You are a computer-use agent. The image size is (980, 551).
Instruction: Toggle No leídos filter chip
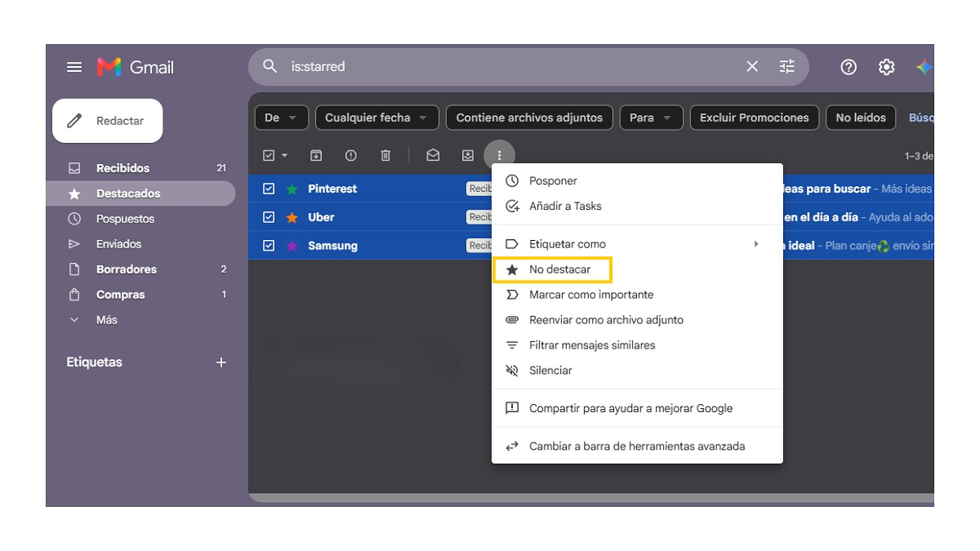(861, 118)
